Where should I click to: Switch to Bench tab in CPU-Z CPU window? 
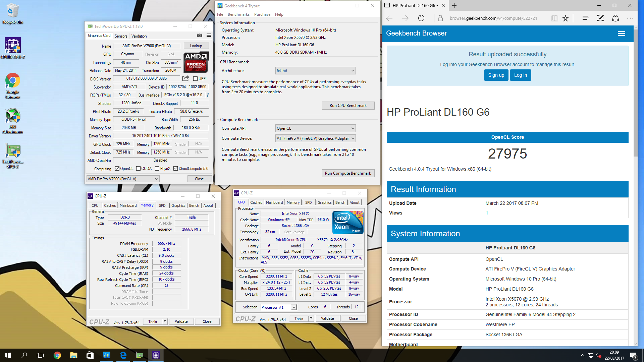point(340,202)
